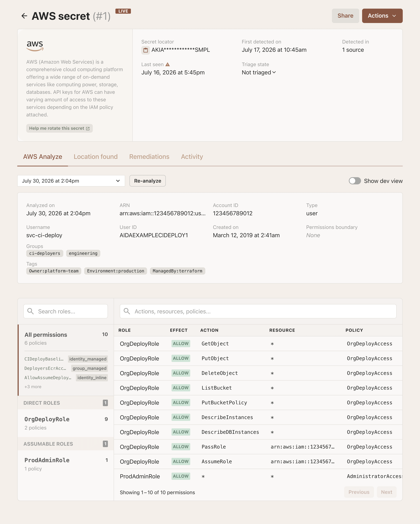Click the Last seen warning triangle icon
The width and height of the screenshot is (420, 524).
168,64
